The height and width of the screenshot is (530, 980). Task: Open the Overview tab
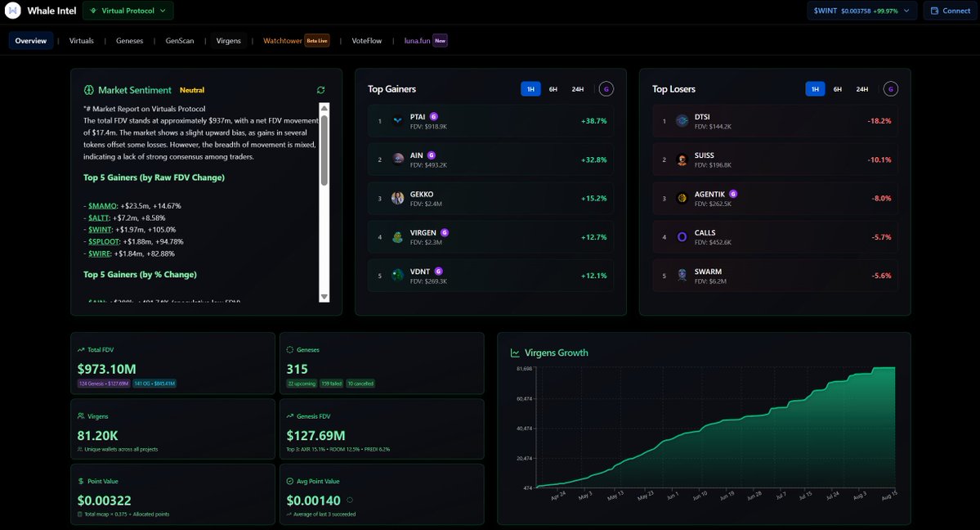[30, 41]
